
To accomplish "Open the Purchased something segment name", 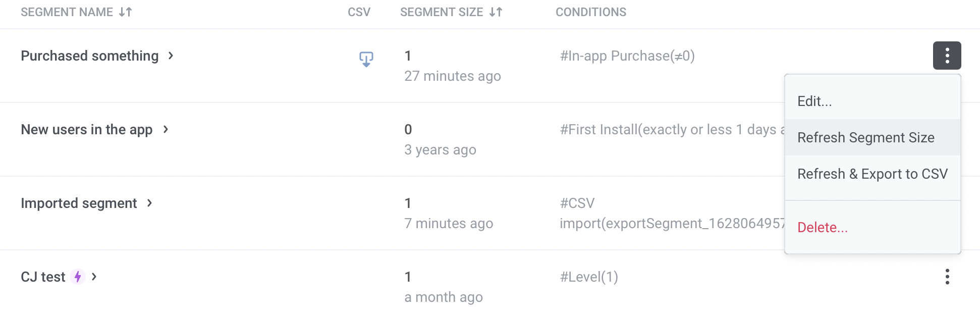I will coord(89,56).
